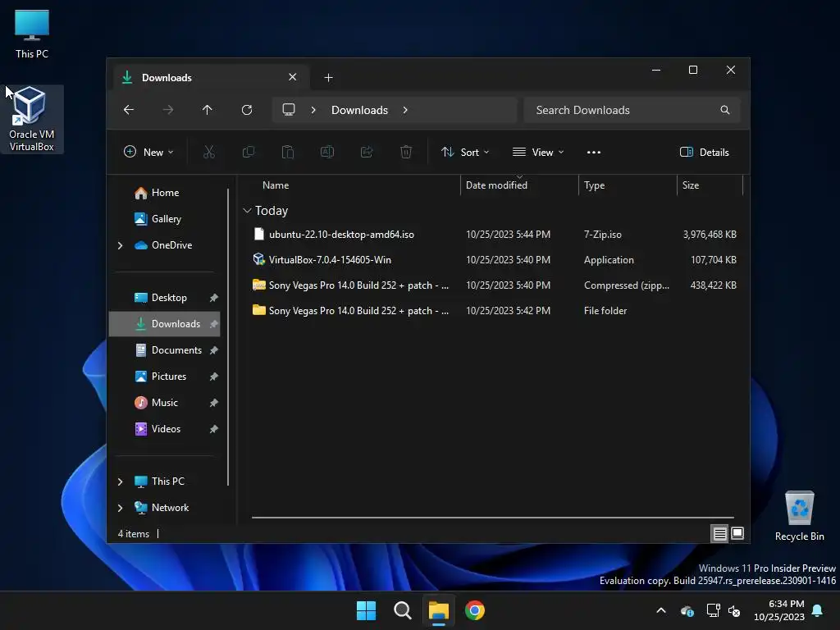
Task: Open the Sort dropdown
Action: [x=465, y=152]
